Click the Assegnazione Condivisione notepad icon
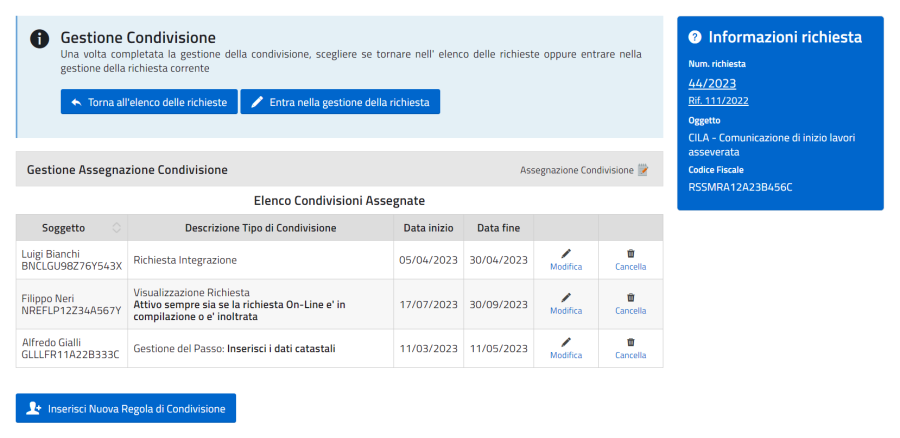Image resolution: width=900 pixels, height=438 pixels. tap(643, 170)
